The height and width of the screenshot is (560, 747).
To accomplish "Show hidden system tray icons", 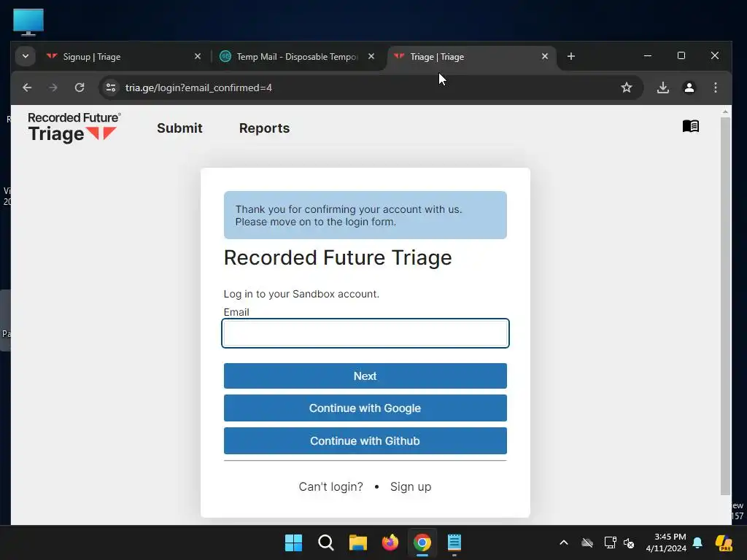I will (x=564, y=542).
